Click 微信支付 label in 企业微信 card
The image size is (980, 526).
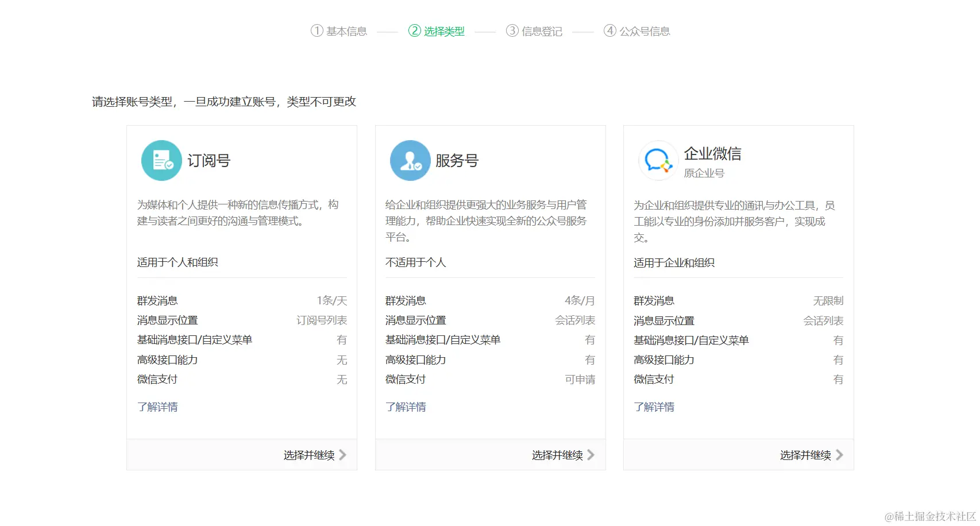(654, 380)
